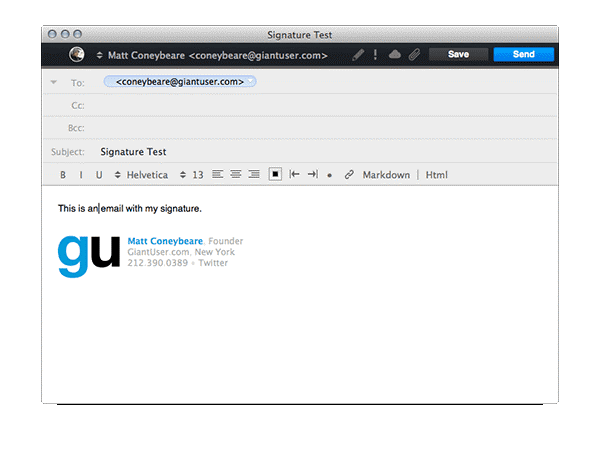The image size is (600, 461).
Task: Increase the indent level
Action: point(313,174)
